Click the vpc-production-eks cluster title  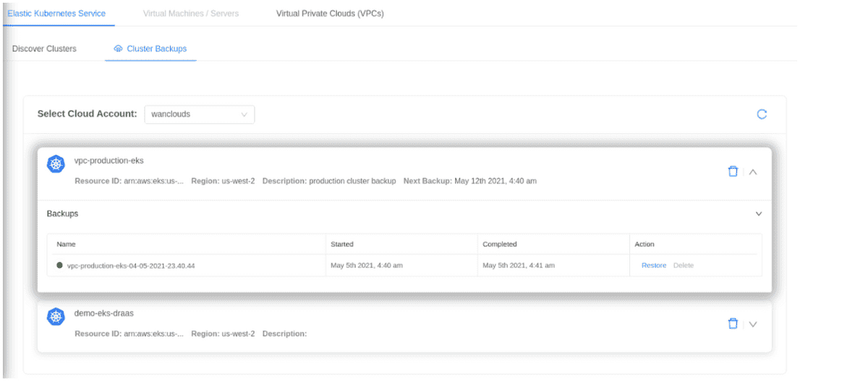click(109, 161)
